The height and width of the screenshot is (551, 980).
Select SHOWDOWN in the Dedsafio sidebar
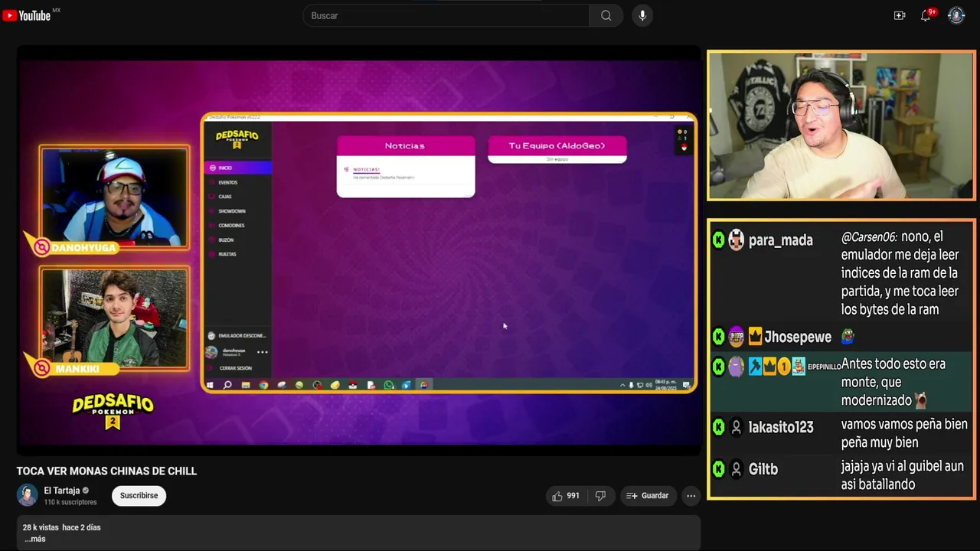[x=237, y=210]
